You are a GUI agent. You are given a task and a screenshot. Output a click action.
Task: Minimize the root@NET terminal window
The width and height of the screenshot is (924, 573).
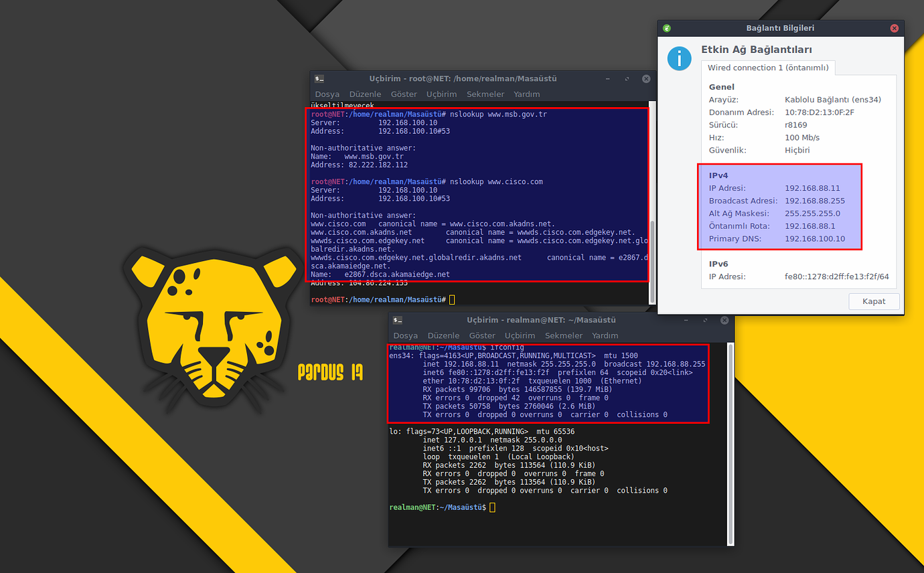[x=609, y=79]
